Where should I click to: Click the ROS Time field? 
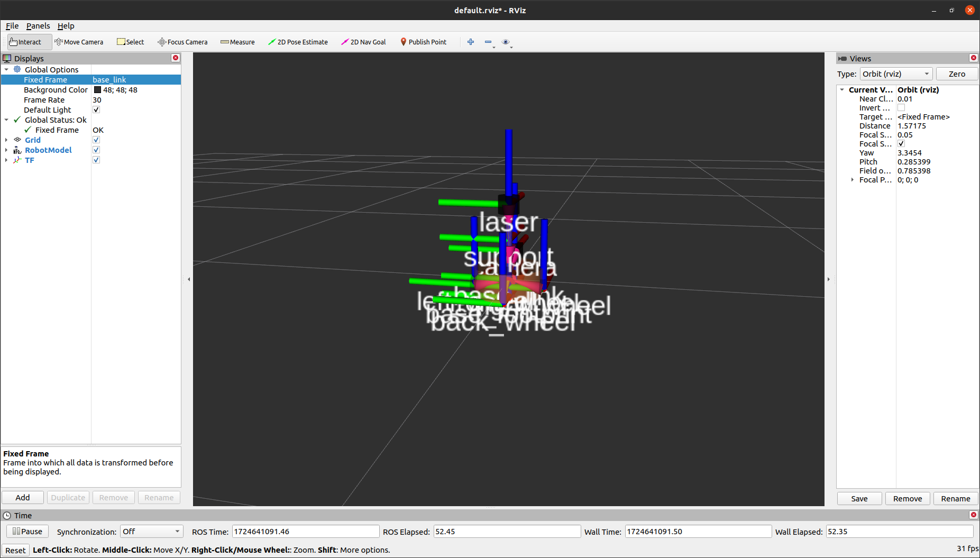pyautogui.click(x=306, y=532)
